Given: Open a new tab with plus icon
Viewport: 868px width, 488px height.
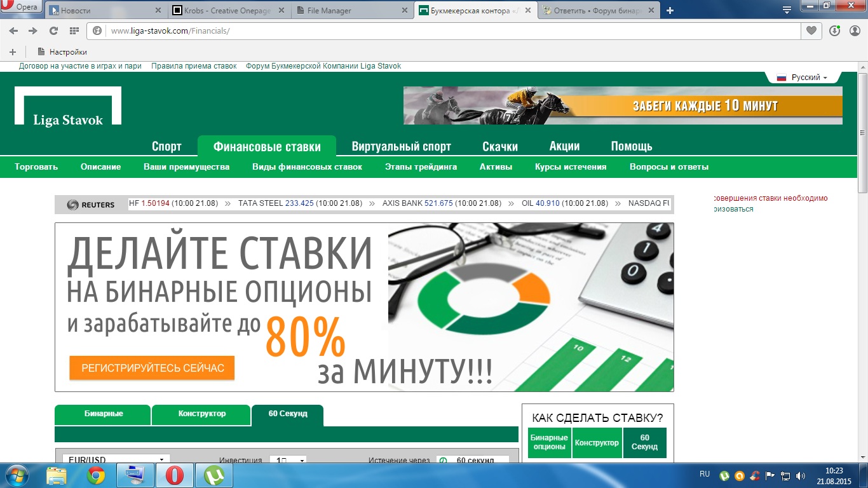Looking at the screenshot, I should click(x=670, y=10).
